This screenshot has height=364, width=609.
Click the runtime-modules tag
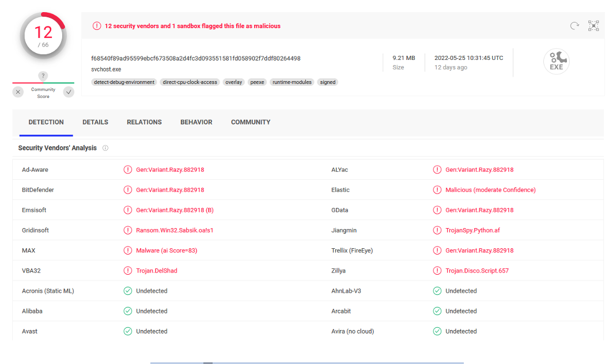click(292, 82)
